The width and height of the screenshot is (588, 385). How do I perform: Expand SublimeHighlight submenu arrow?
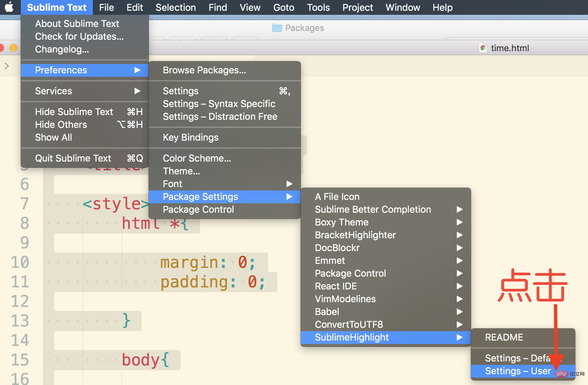point(460,337)
